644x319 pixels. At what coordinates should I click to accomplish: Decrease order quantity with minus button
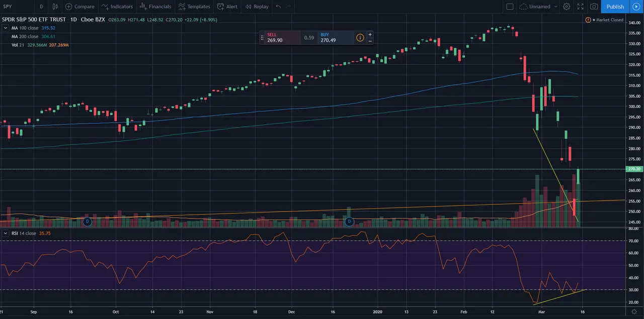(x=370, y=41)
